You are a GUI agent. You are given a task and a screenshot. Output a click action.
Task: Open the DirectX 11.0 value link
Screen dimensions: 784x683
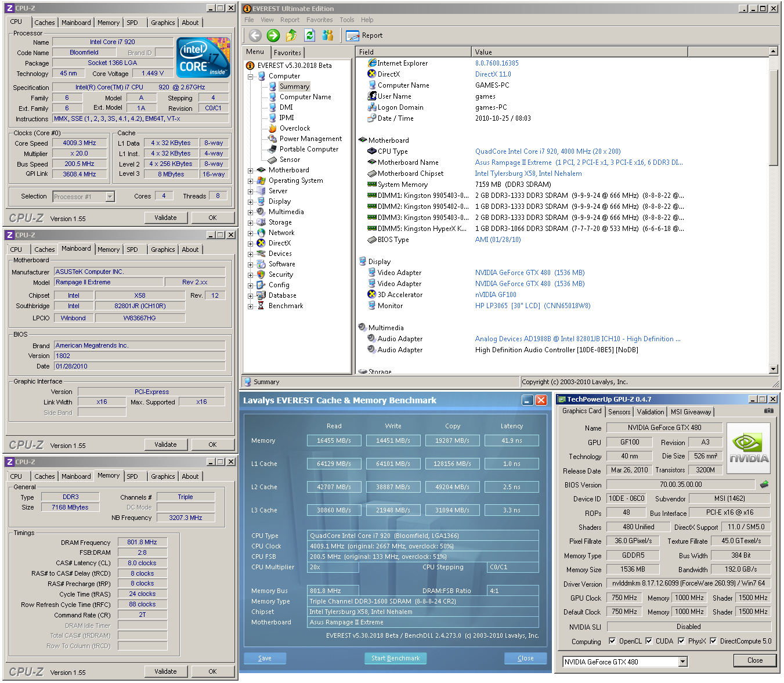[x=493, y=74]
